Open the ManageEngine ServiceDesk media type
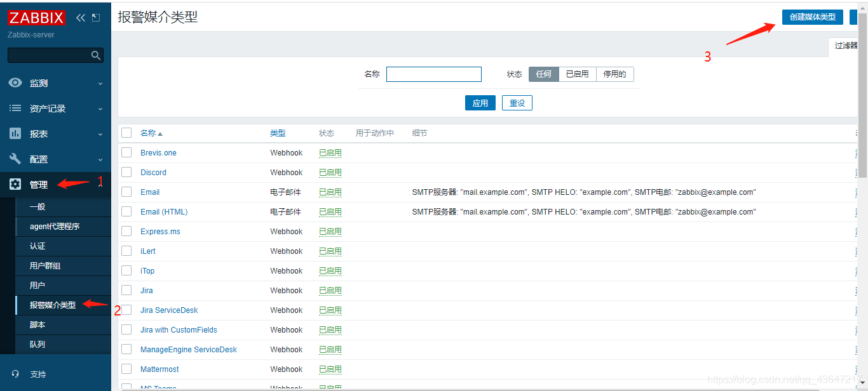Viewport: 868px width, 391px height. 189,350
